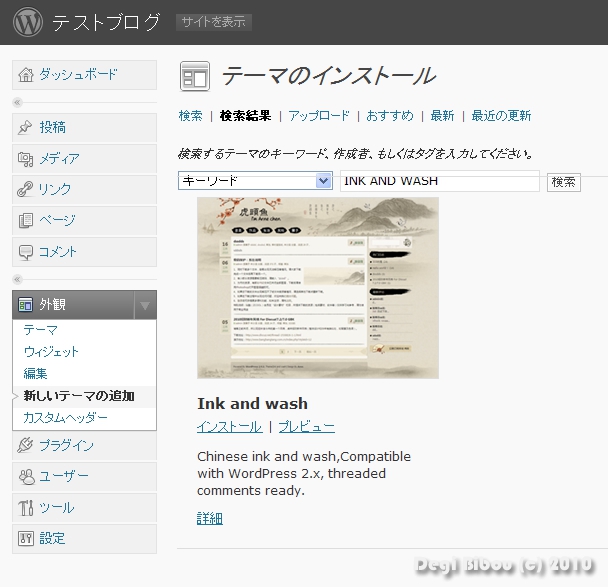The width and height of the screenshot is (608, 587).
Task: Click the Tools icon in sidebar
Action: [26, 508]
